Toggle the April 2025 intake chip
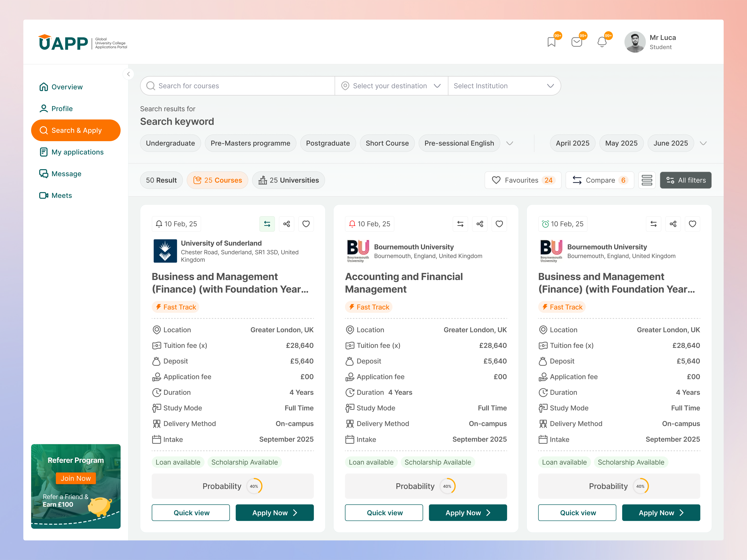 pyautogui.click(x=572, y=143)
